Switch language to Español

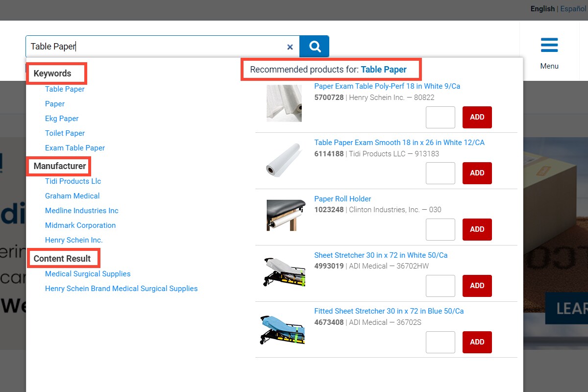573,9
